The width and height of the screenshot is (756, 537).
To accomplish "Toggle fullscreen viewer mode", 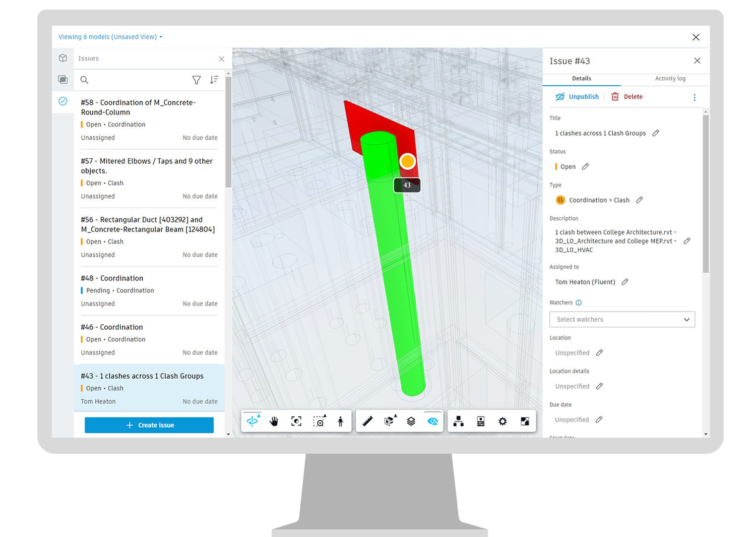I will pyautogui.click(x=524, y=421).
